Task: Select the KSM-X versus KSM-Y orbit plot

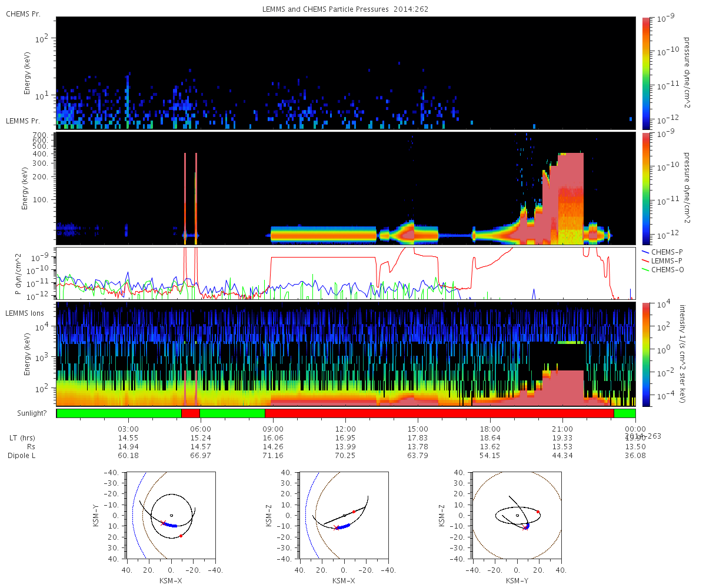Action: tap(171, 516)
